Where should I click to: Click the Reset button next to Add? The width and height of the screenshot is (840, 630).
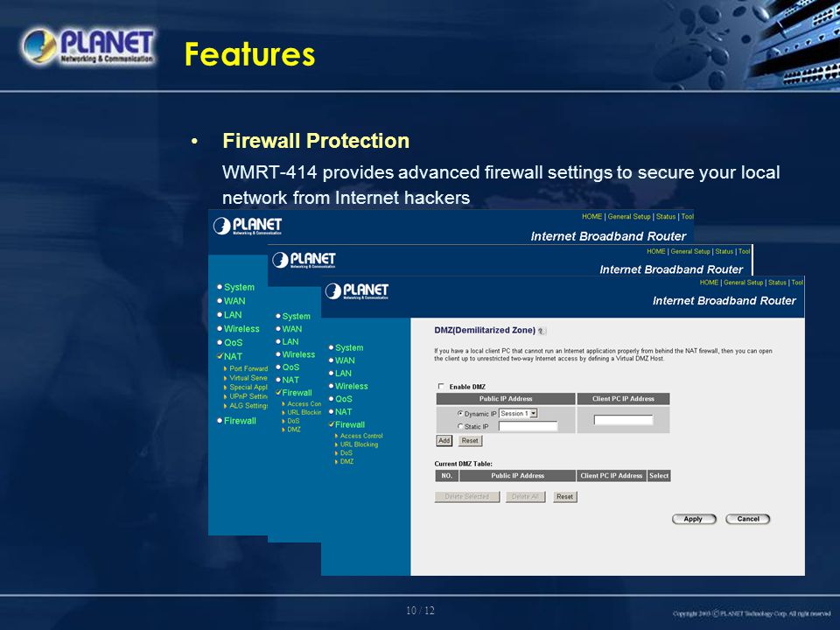(470, 440)
